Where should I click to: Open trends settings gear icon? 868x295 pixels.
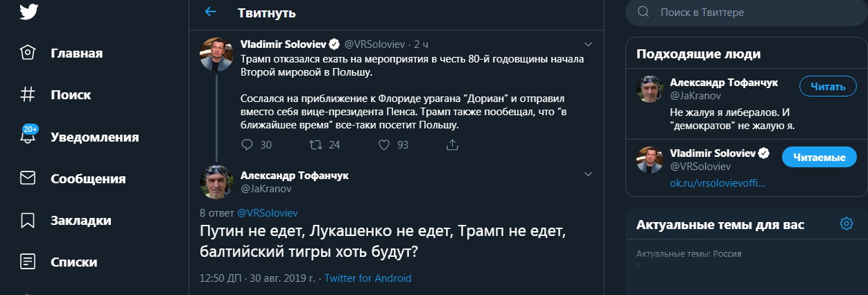point(846,224)
